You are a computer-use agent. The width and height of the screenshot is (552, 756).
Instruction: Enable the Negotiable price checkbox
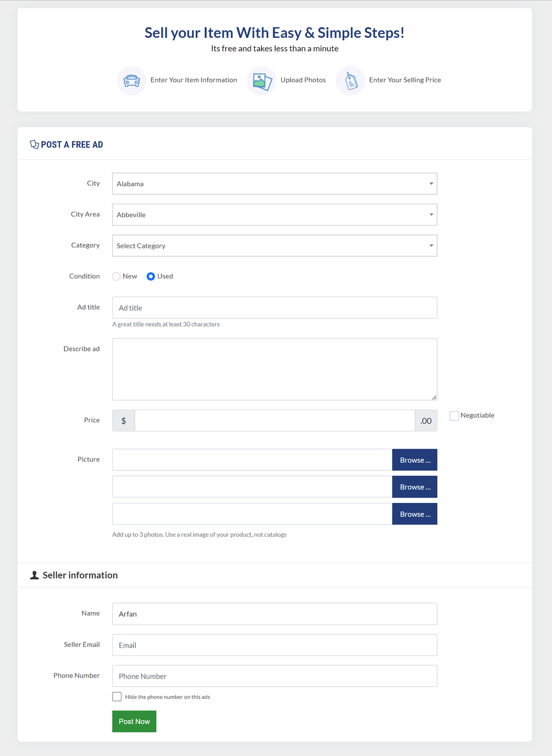[454, 416]
